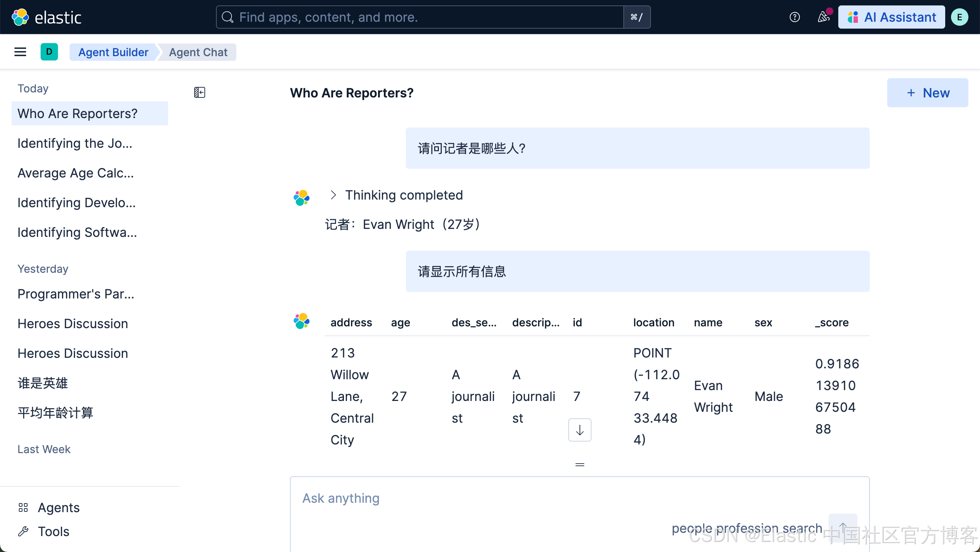Collapse the conversation sidebar panel

pos(199,92)
